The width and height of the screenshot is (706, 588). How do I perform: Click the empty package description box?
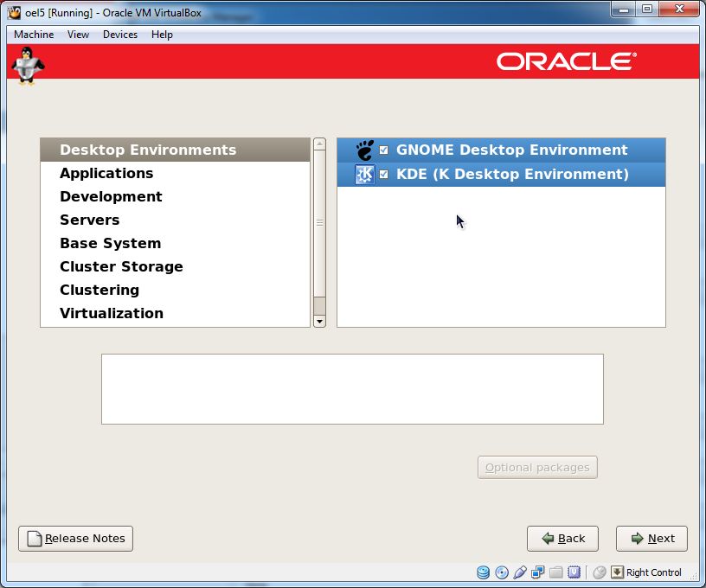pyautogui.click(x=352, y=389)
